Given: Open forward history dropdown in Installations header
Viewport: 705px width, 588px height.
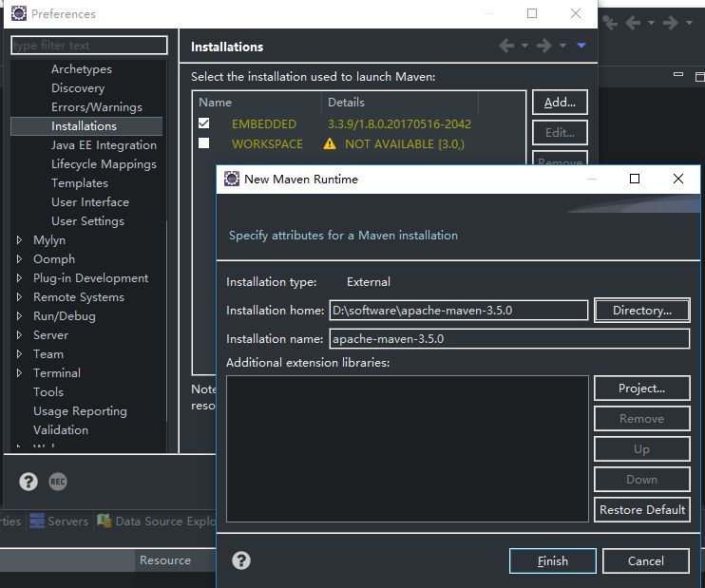Looking at the screenshot, I should pos(562,46).
